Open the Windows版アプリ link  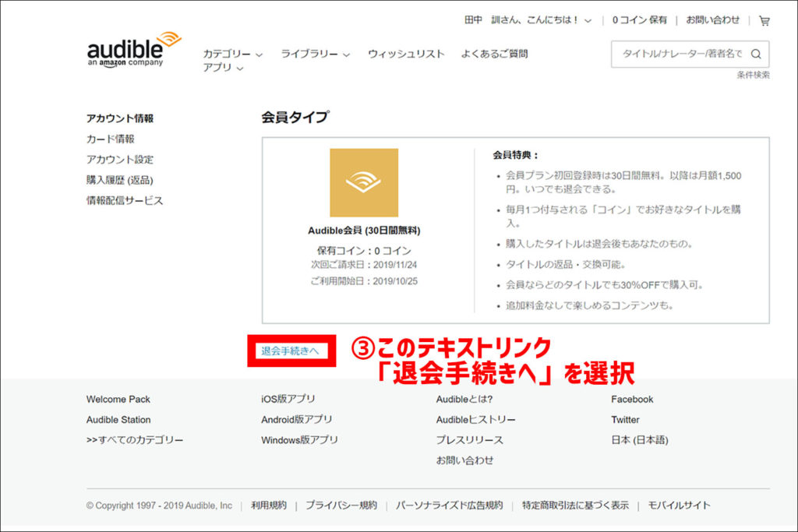pyautogui.click(x=299, y=440)
